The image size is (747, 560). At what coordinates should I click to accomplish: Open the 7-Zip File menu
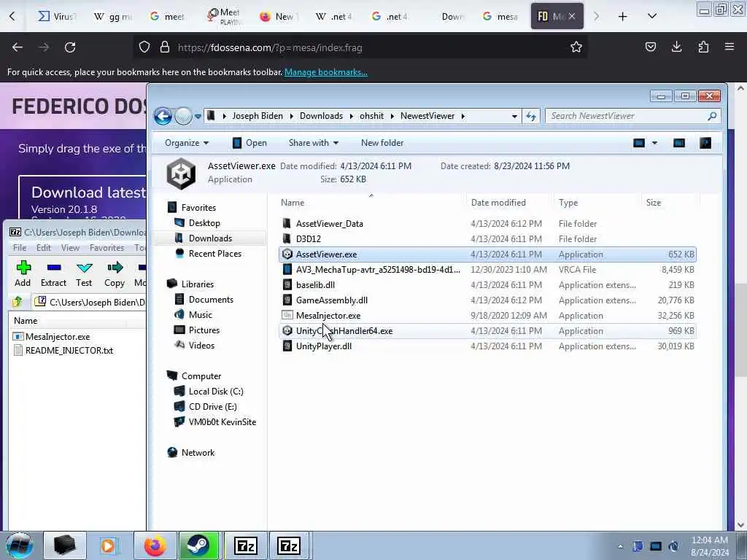[x=20, y=248]
